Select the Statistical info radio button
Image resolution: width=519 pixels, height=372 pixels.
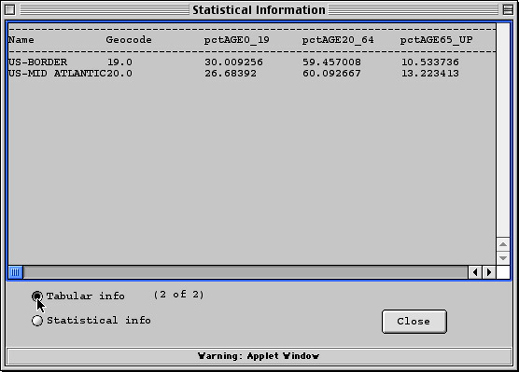(x=37, y=320)
